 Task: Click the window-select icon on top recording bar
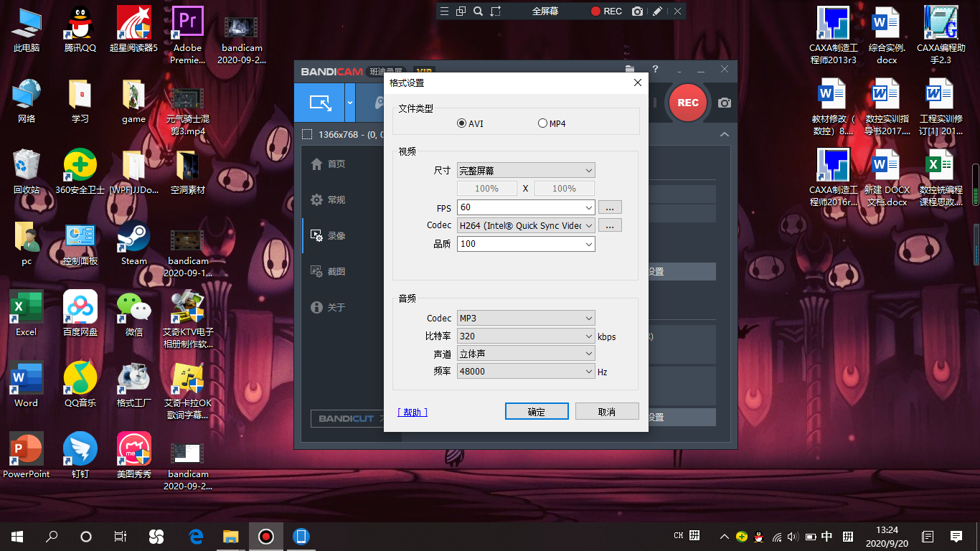pyautogui.click(x=461, y=11)
